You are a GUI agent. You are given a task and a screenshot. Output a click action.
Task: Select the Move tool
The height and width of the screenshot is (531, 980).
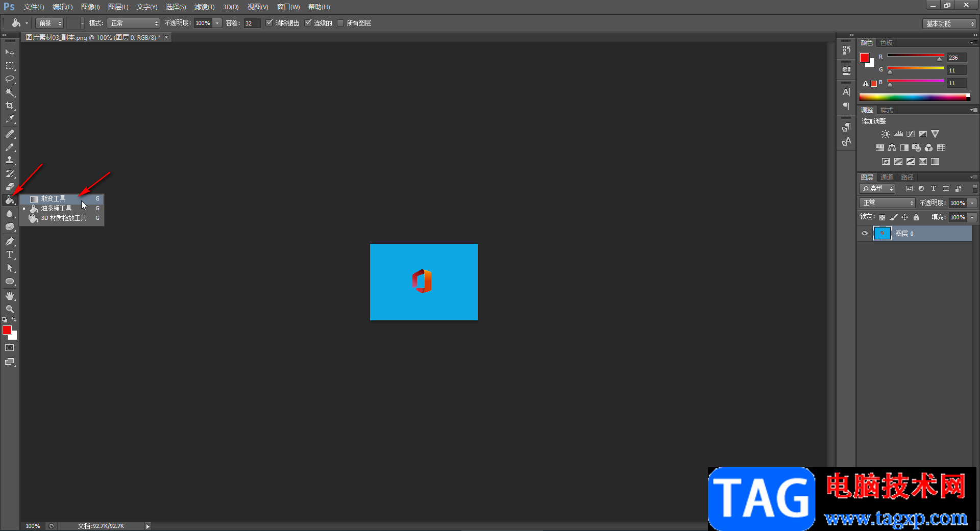coord(10,53)
